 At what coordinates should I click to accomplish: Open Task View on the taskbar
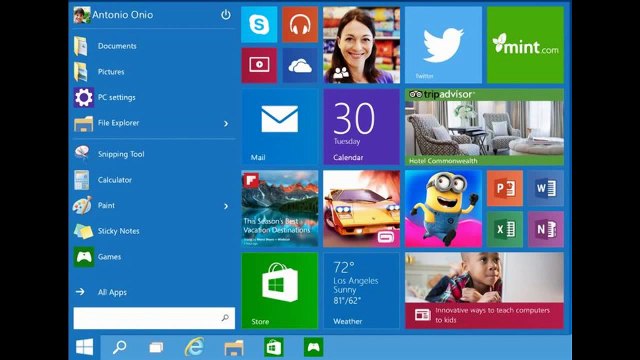point(156,347)
